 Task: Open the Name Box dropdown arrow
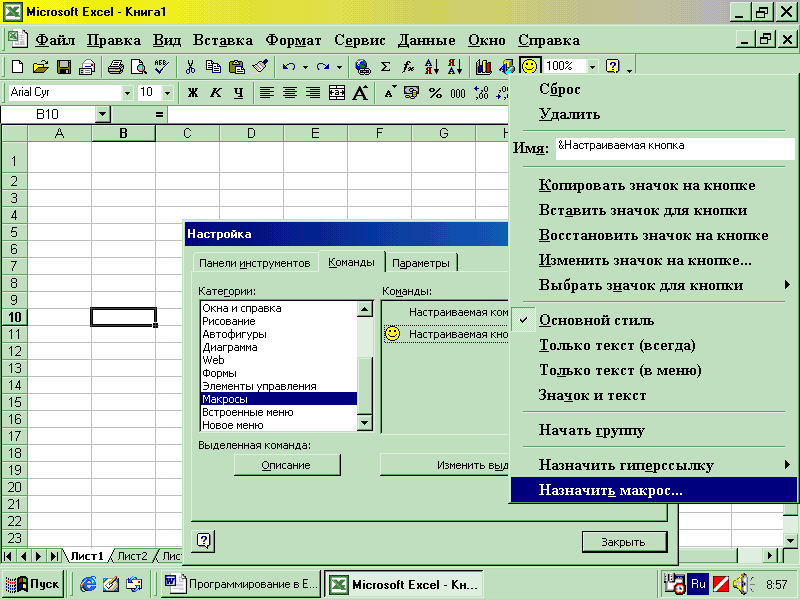[103, 114]
